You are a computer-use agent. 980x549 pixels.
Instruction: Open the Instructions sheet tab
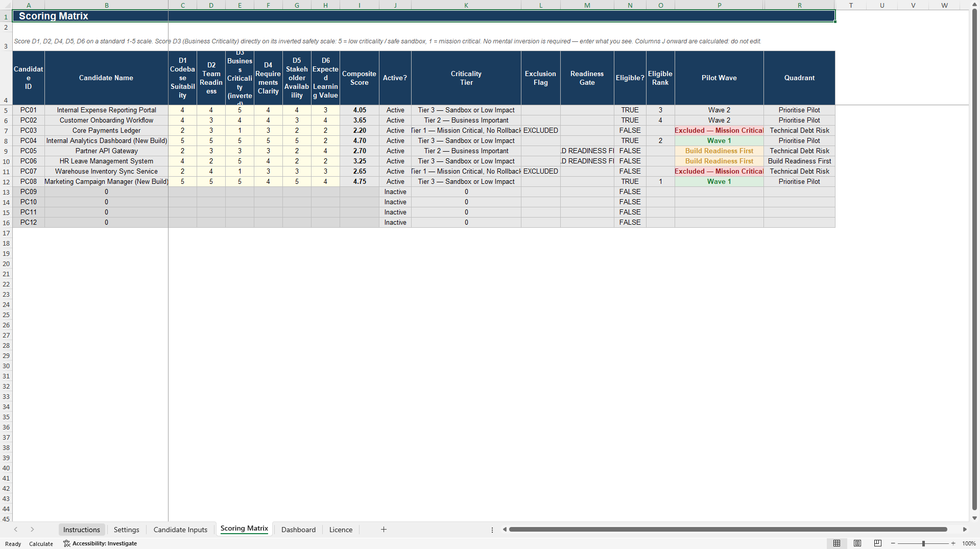pyautogui.click(x=82, y=530)
